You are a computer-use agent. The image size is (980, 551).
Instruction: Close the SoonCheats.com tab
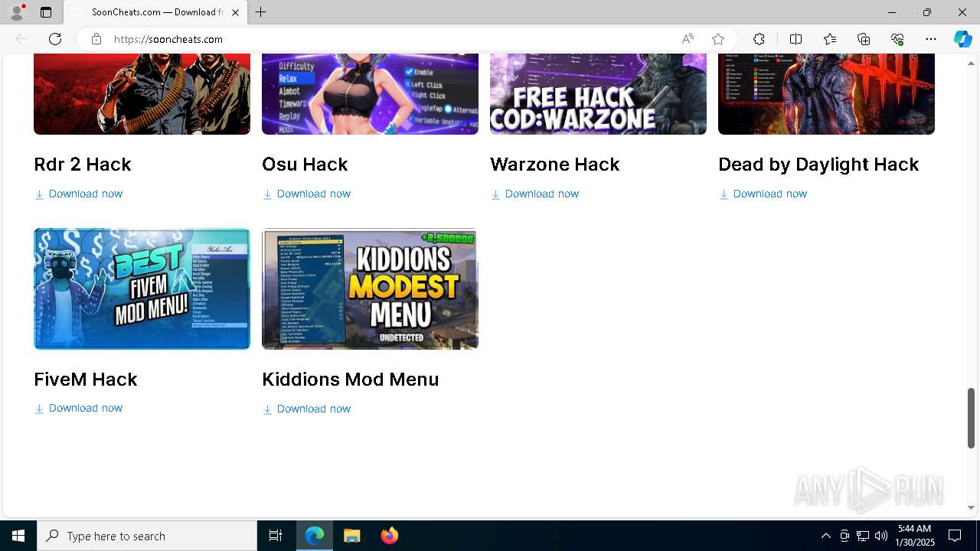tap(235, 12)
